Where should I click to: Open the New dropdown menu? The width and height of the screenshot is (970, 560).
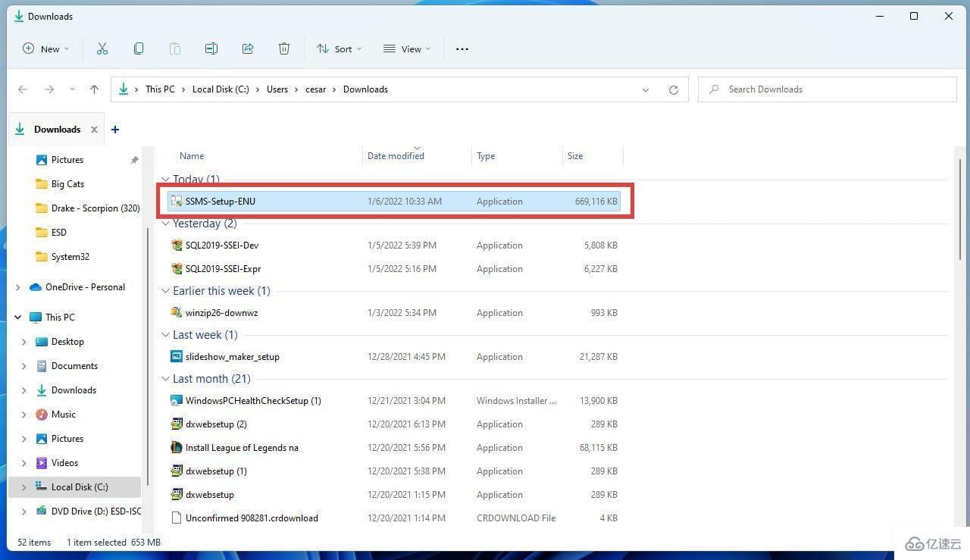[46, 48]
